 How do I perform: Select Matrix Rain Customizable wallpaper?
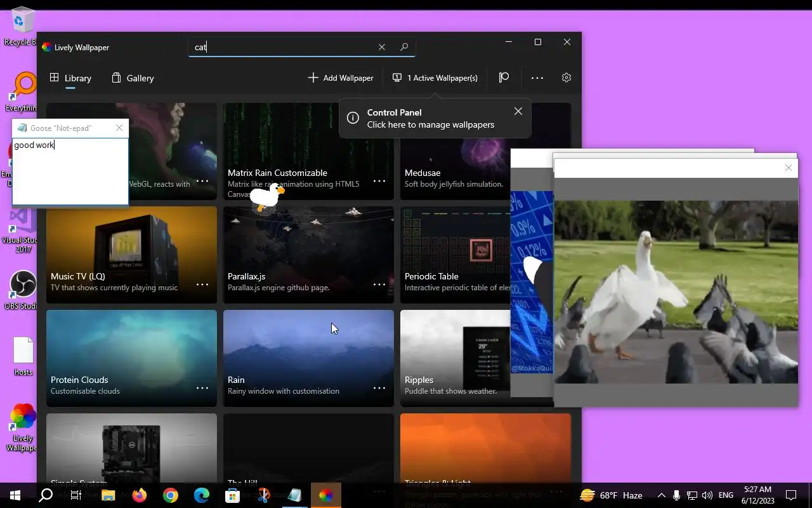[308, 151]
